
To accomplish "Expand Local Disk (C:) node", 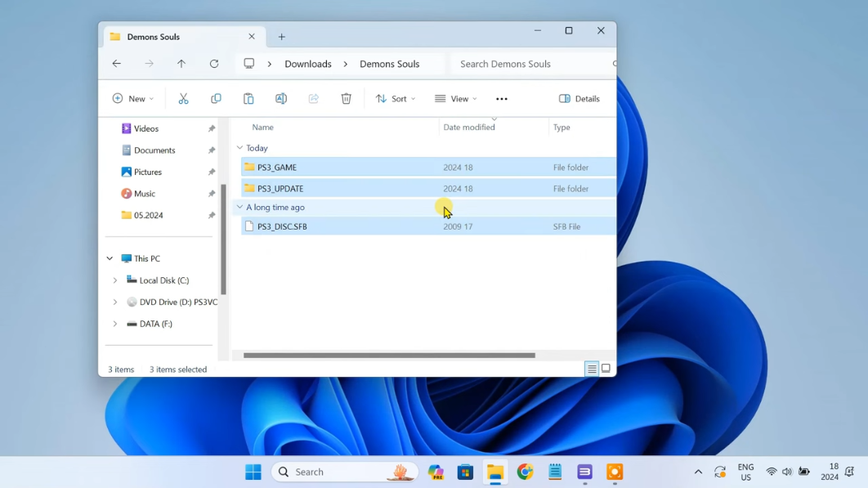I will (115, 280).
